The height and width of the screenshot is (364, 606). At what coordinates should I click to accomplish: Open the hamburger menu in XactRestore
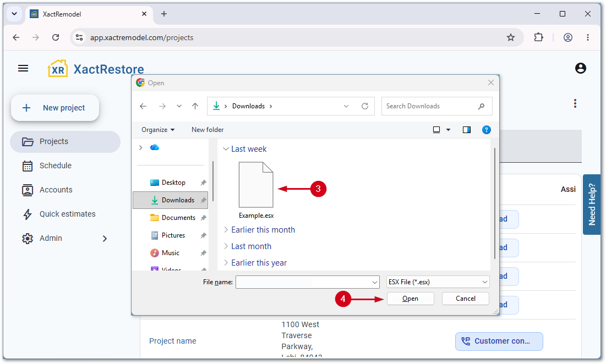pyautogui.click(x=23, y=69)
